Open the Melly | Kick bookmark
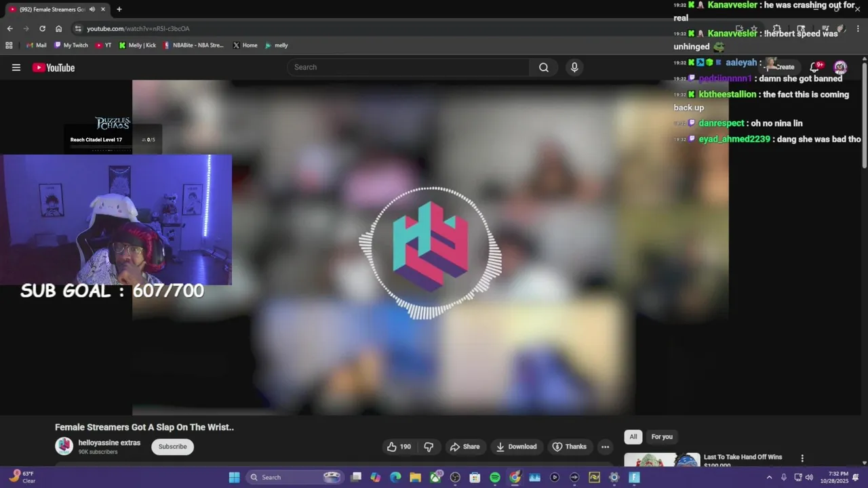The image size is (868, 488). (x=138, y=45)
